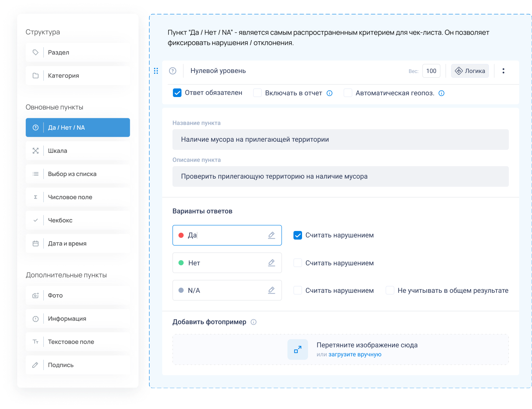
Task: Select Выбор из списка in sidebar
Action: 72,174
